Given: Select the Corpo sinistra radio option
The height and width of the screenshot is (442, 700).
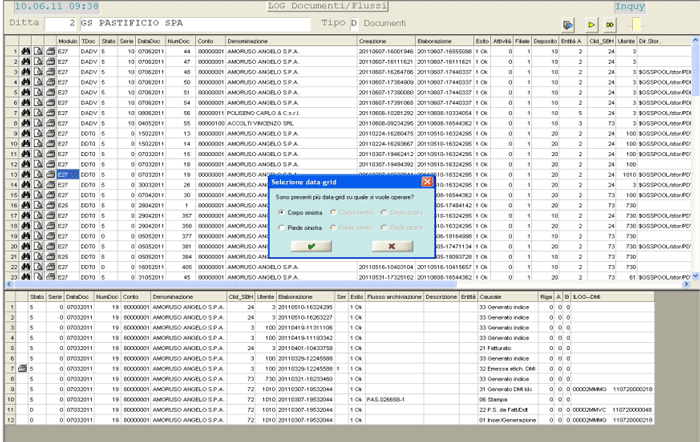Looking at the screenshot, I should pyautogui.click(x=281, y=213).
